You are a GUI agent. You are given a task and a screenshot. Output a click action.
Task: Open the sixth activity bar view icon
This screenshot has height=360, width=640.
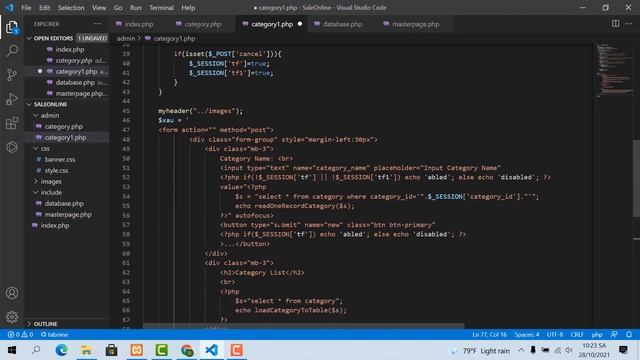[12, 147]
